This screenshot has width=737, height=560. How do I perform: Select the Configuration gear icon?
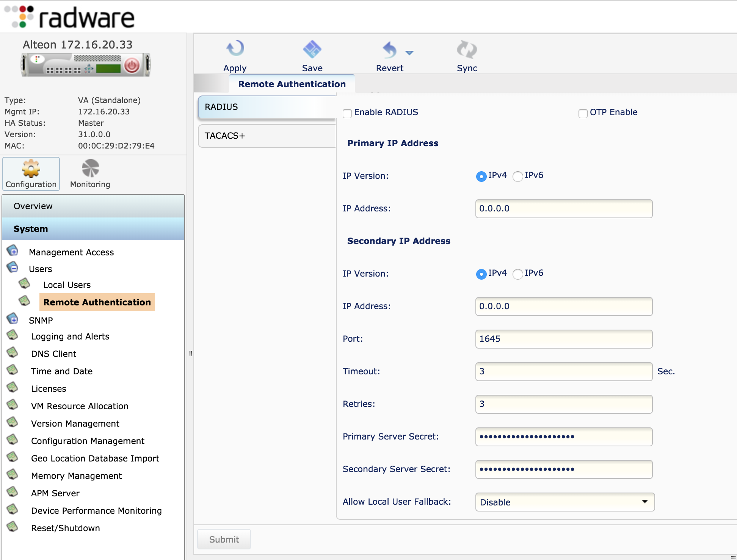coord(31,169)
